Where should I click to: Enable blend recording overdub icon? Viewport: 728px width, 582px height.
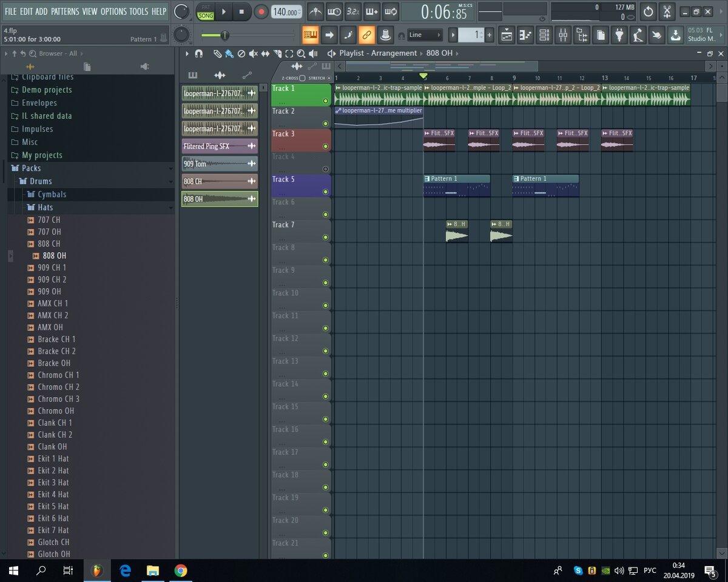pyautogui.click(x=372, y=11)
